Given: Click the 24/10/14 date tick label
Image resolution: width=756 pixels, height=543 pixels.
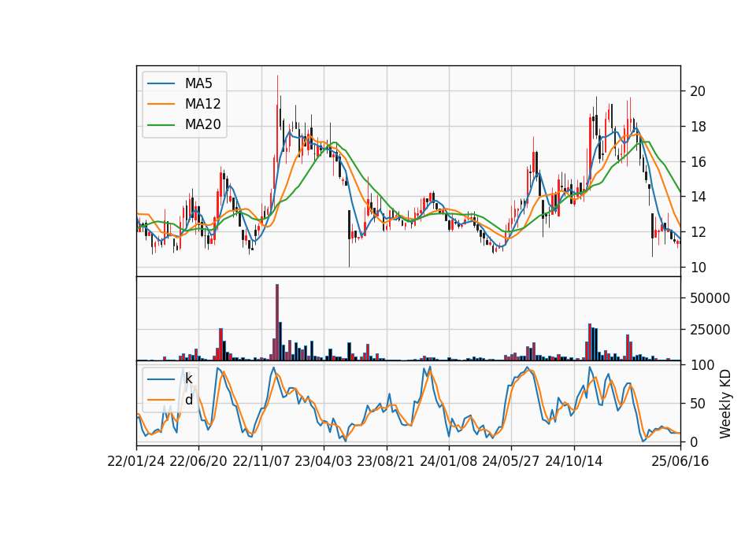Looking at the screenshot, I should [574, 461].
